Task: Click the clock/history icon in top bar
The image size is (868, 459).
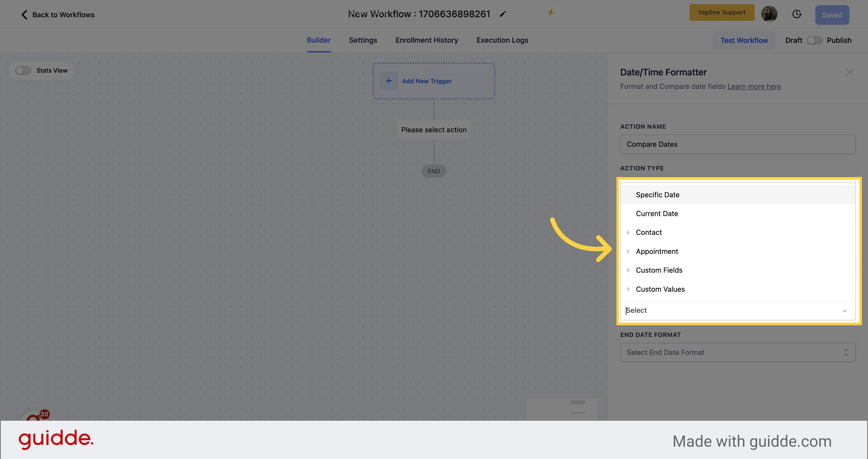Action: (797, 14)
